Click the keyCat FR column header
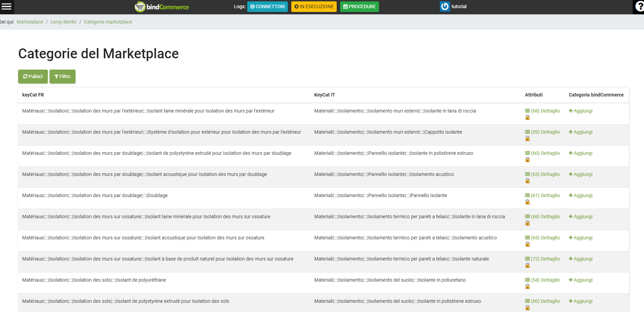The height and width of the screenshot is (312, 644). (33, 95)
